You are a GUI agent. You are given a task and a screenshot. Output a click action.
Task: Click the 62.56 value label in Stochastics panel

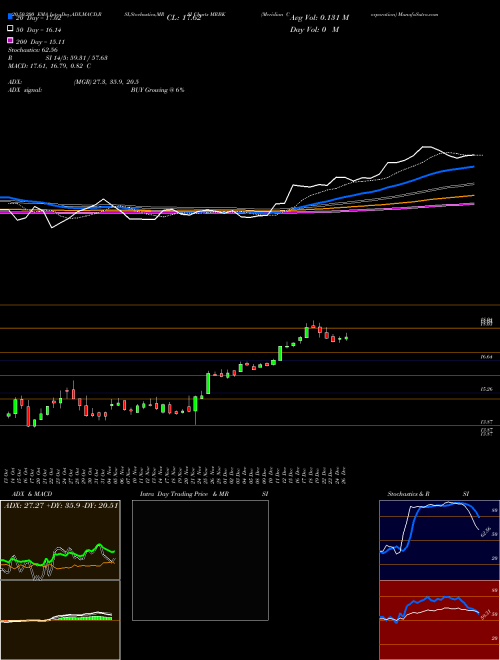[485, 532]
